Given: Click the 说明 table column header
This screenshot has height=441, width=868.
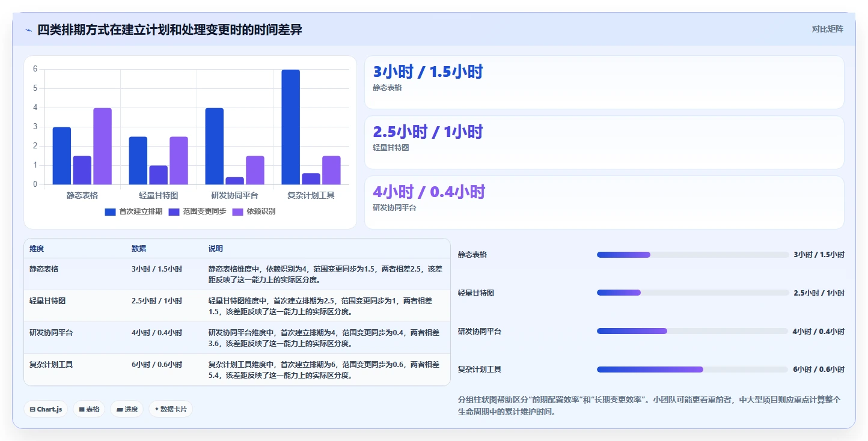Looking at the screenshot, I should pos(216,249).
